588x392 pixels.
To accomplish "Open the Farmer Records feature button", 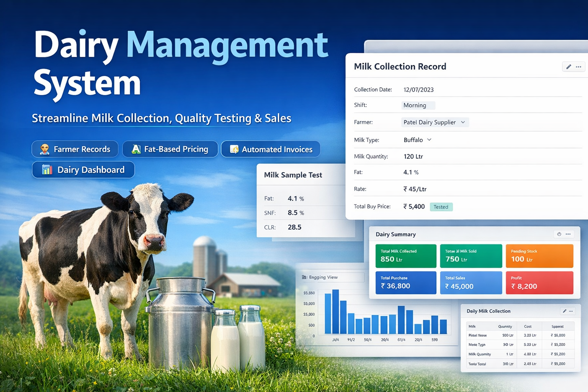I will (75, 149).
